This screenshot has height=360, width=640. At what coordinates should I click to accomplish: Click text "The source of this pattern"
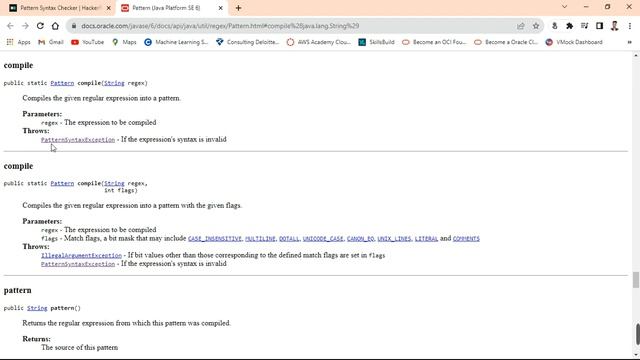point(80,347)
